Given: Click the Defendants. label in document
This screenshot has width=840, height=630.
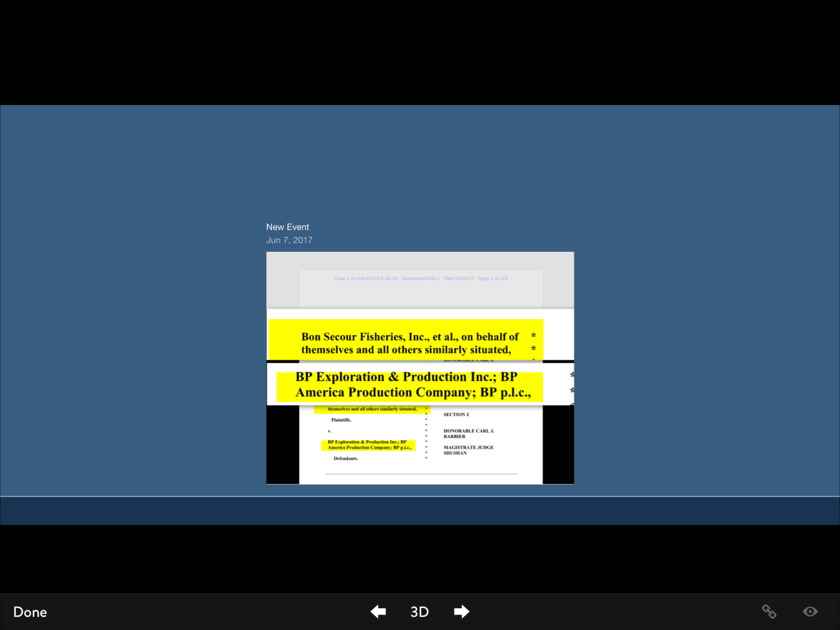Looking at the screenshot, I should [345, 459].
